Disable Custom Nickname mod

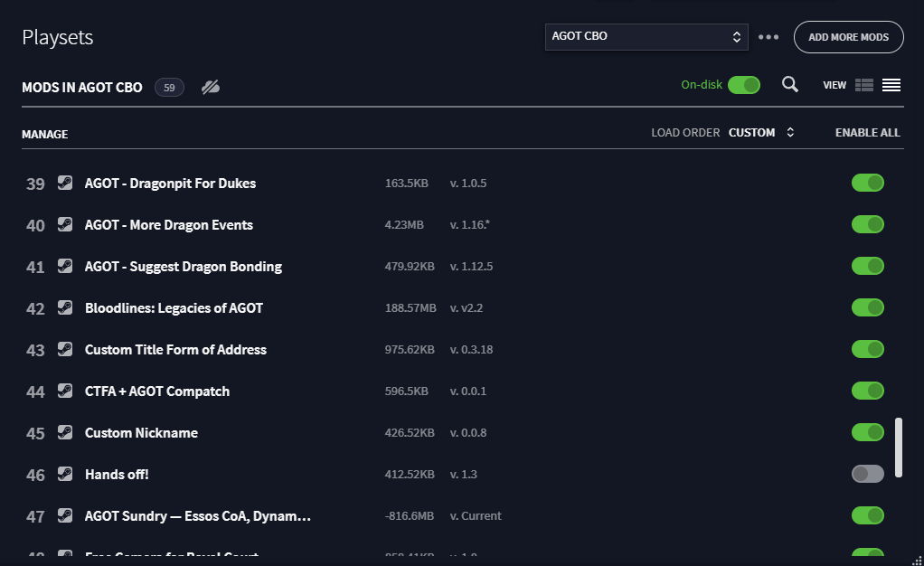point(867,432)
